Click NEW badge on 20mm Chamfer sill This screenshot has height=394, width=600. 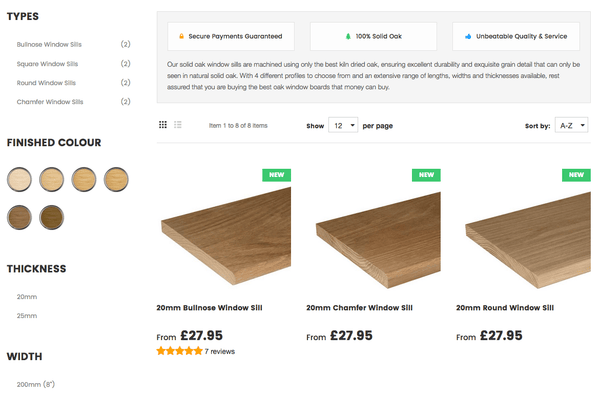426,175
